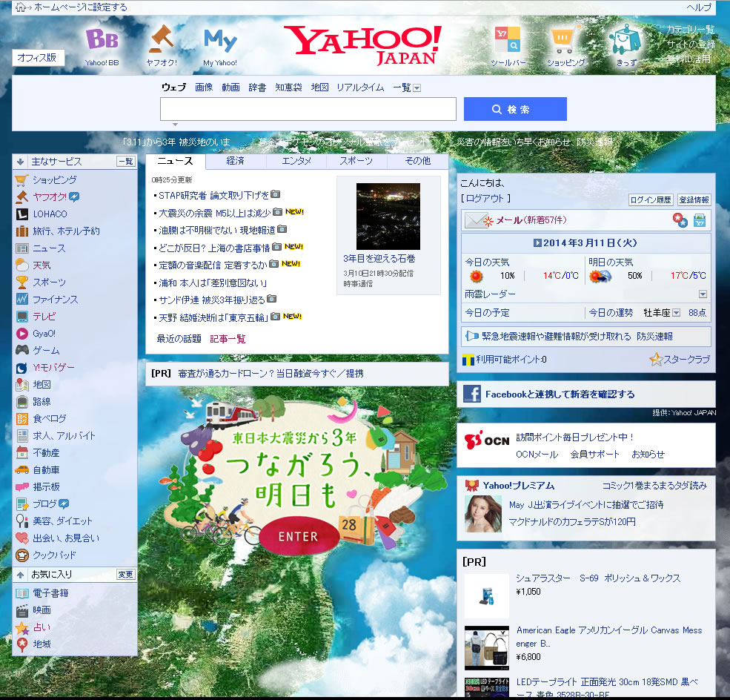Viewport: 730px width, 700px height.
Task: Open the 天気 weather icon in the sidebar
Action: 22,265
